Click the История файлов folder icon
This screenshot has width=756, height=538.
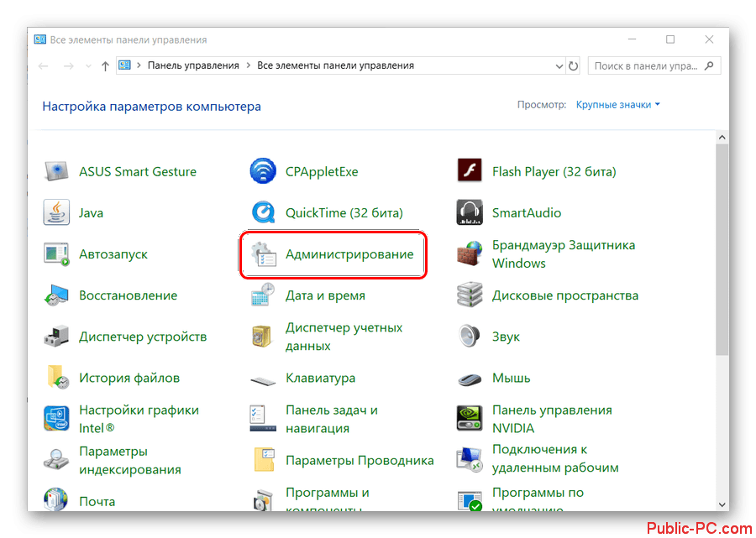pyautogui.click(x=57, y=378)
